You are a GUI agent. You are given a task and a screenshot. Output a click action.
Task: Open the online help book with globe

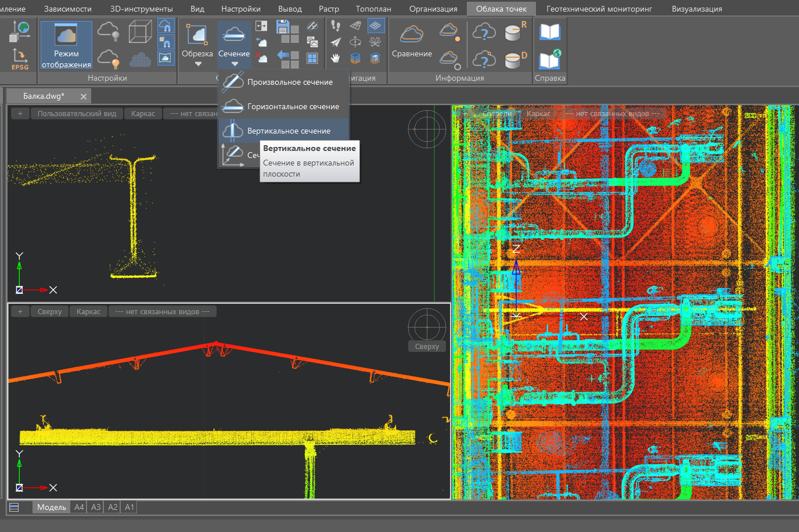pyautogui.click(x=549, y=60)
